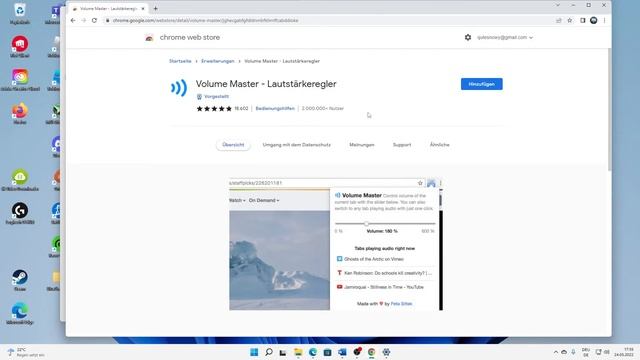Click the five-star rating
The width and height of the screenshot is (640, 360).
[x=214, y=109]
